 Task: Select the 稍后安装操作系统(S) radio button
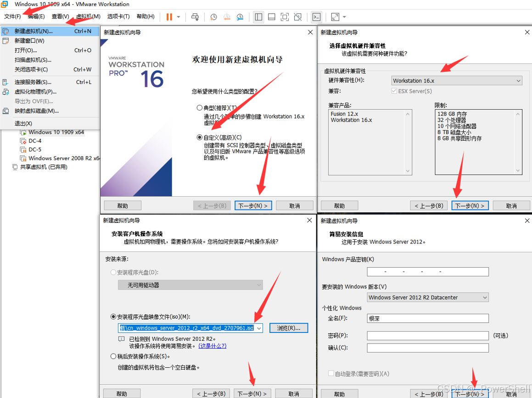point(113,356)
